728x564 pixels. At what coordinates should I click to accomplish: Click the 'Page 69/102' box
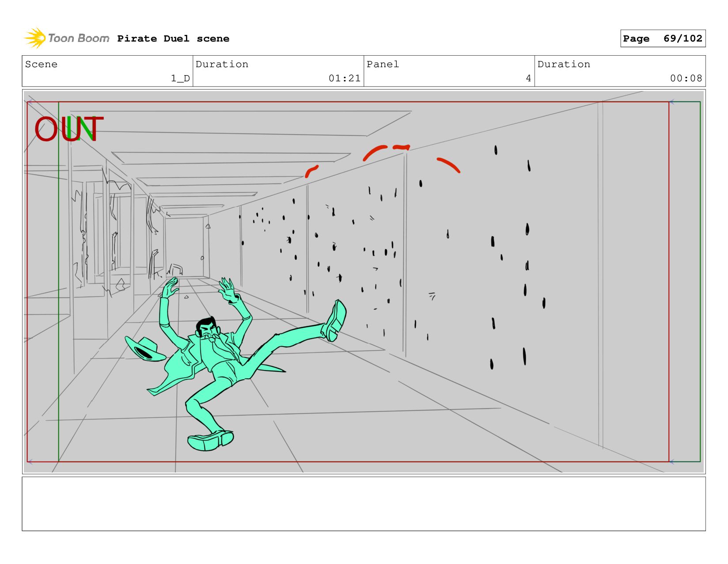663,38
